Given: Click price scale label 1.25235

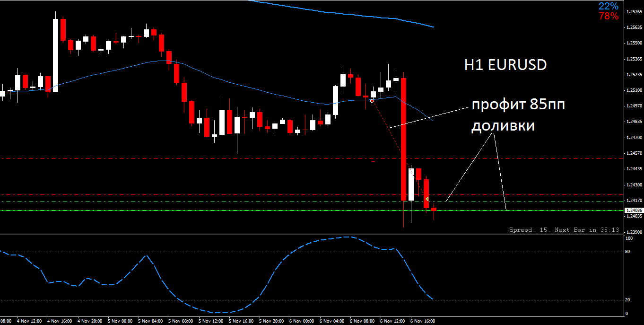Looking at the screenshot, I should pyautogui.click(x=634, y=74).
